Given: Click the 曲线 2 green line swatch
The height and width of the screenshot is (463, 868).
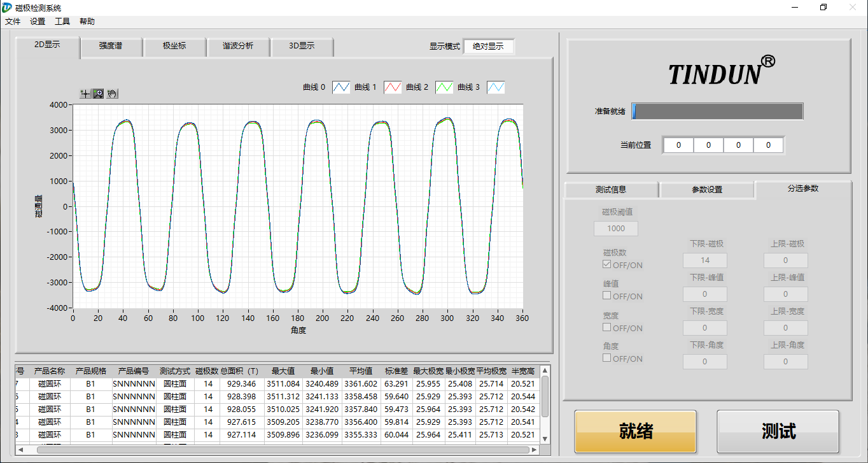Looking at the screenshot, I should (445, 87).
